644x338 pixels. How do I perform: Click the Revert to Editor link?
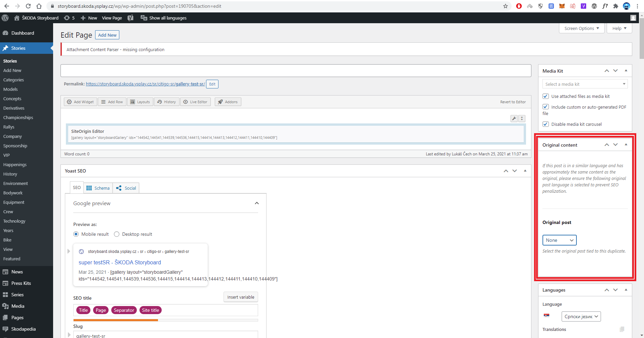[x=513, y=102]
